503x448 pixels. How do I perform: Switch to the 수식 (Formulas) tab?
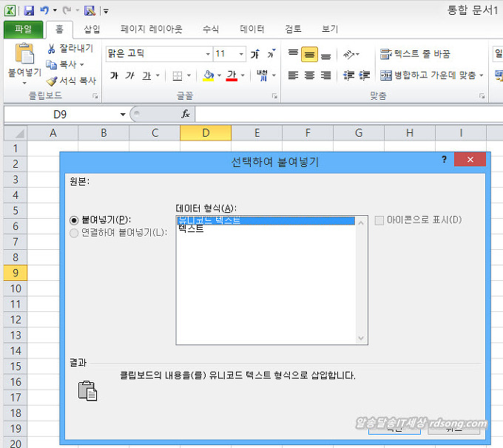pos(210,30)
